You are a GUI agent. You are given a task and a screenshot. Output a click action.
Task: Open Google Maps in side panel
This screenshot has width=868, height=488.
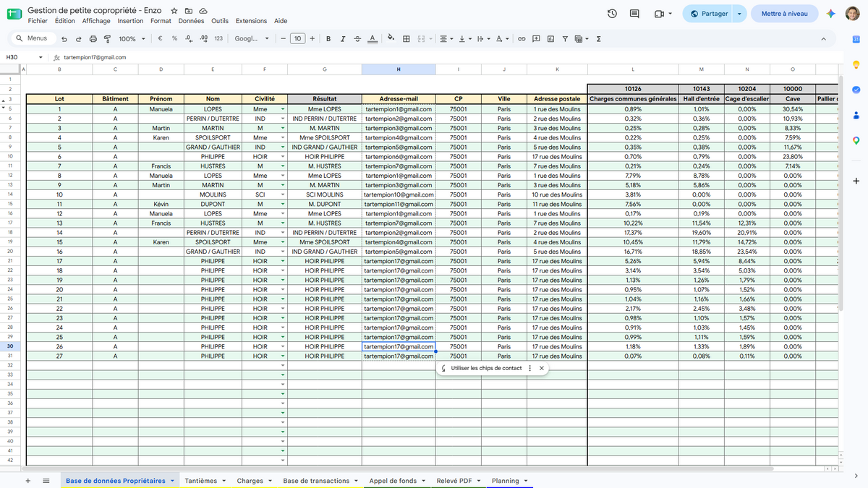coord(856,141)
